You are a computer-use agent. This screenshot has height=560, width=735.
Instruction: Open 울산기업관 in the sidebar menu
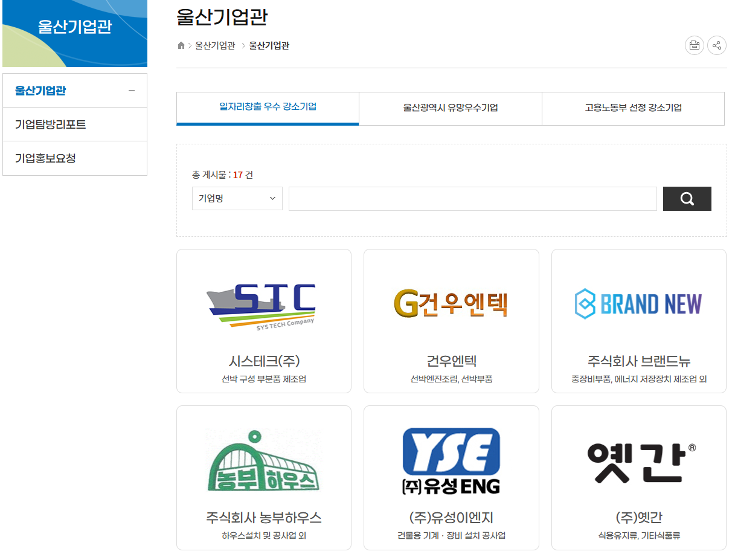click(40, 91)
